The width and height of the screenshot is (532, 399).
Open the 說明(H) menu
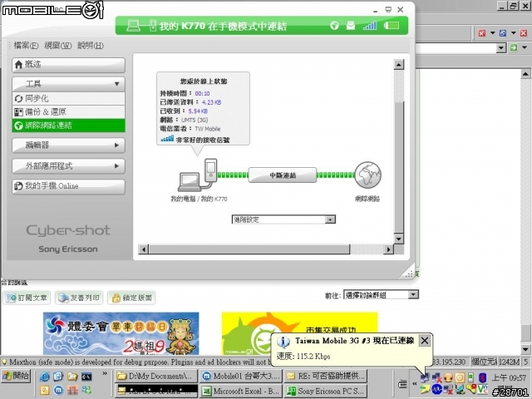pos(91,46)
